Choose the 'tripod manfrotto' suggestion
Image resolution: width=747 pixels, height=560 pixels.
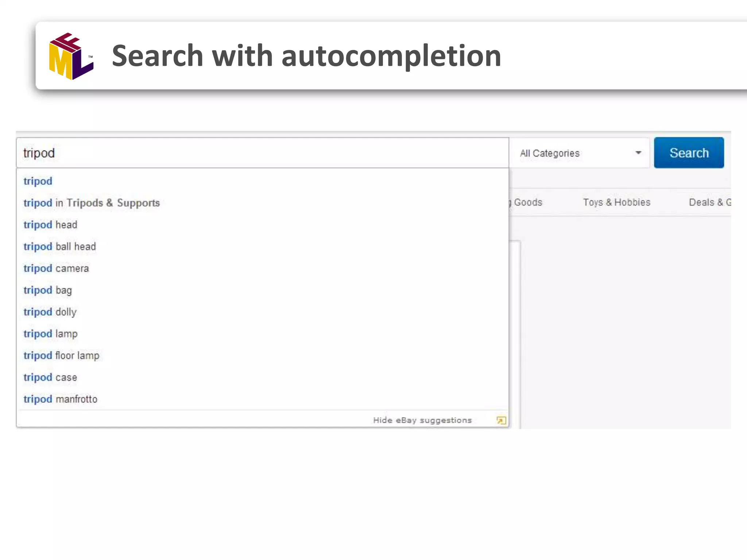tap(61, 399)
